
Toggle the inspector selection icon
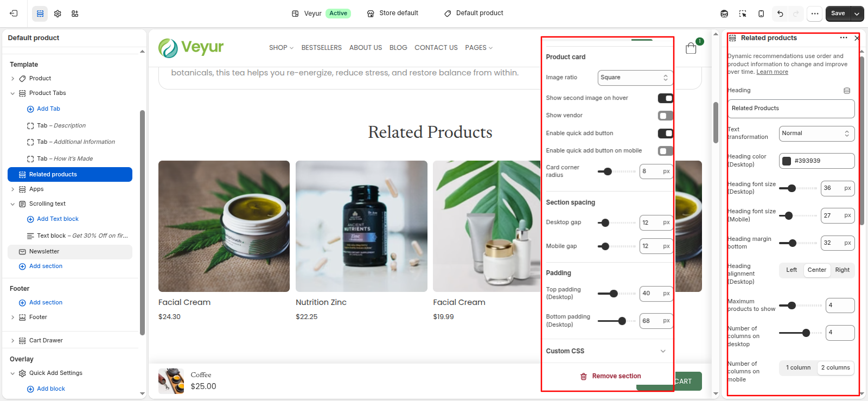pos(743,14)
